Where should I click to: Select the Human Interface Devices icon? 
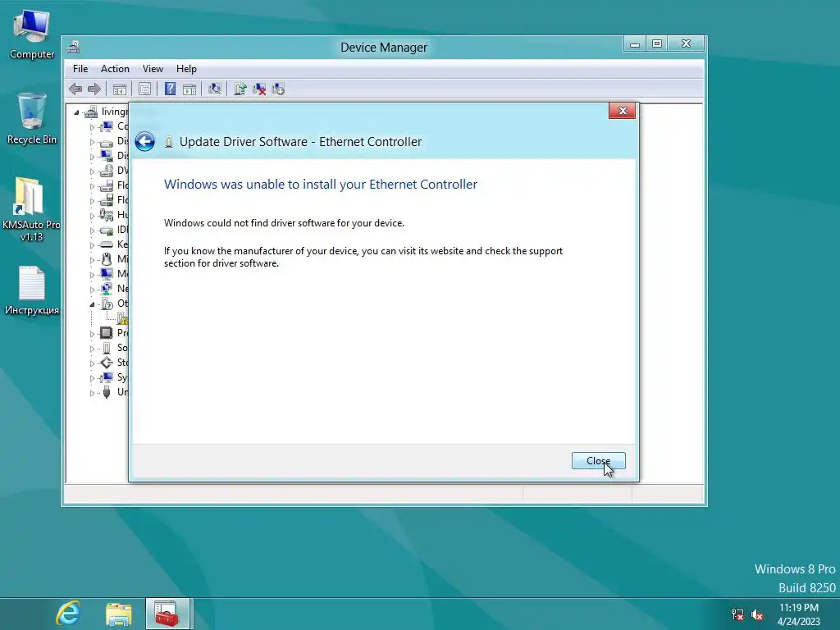pos(107,215)
